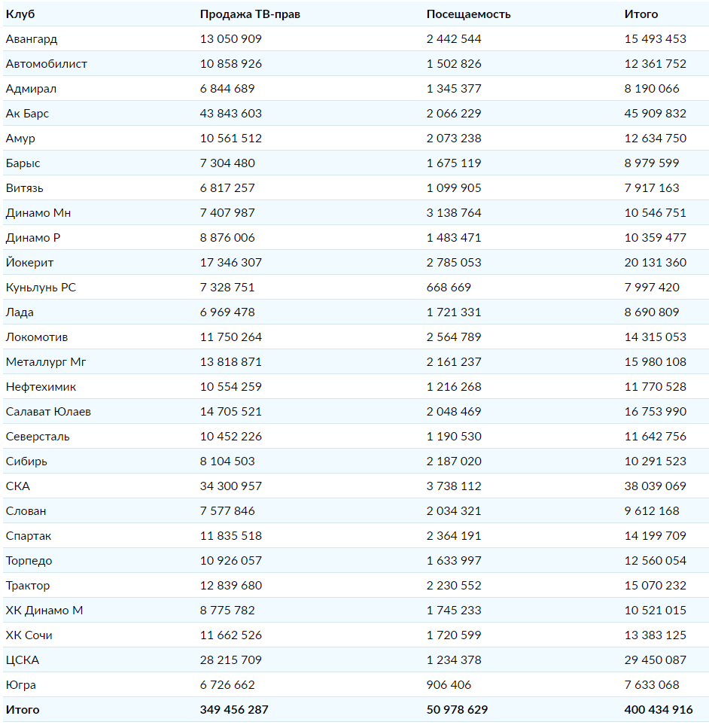Click the ЦСКА club cell
The image size is (709, 728).
click(23, 660)
